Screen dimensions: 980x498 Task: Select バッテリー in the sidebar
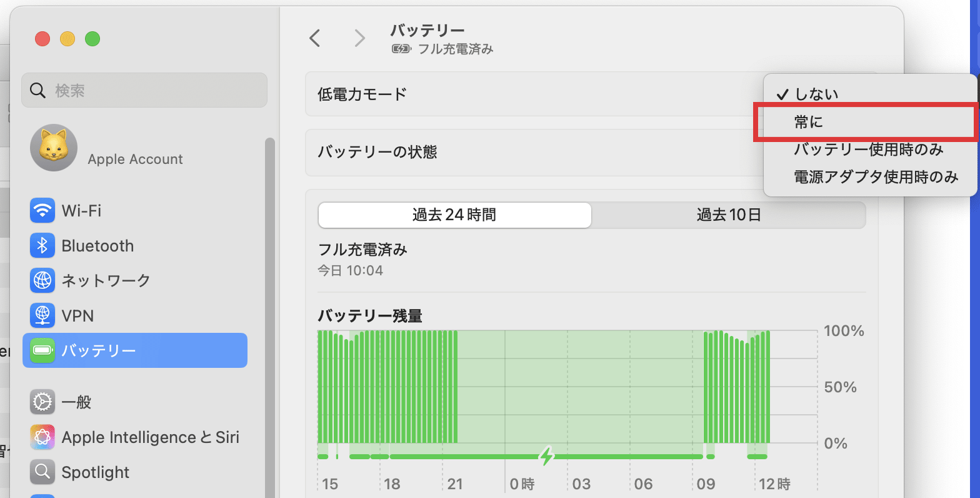click(x=135, y=350)
